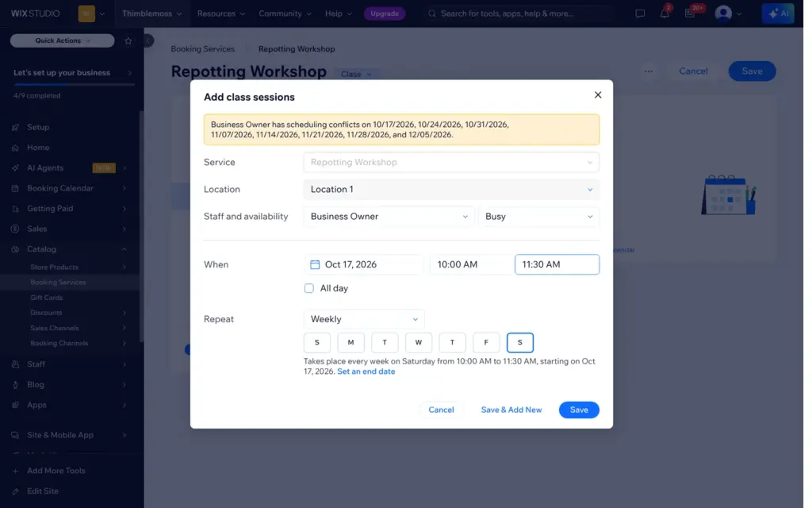Click the 11:30 AM end time field
This screenshot has height=508, width=812.
click(x=557, y=264)
